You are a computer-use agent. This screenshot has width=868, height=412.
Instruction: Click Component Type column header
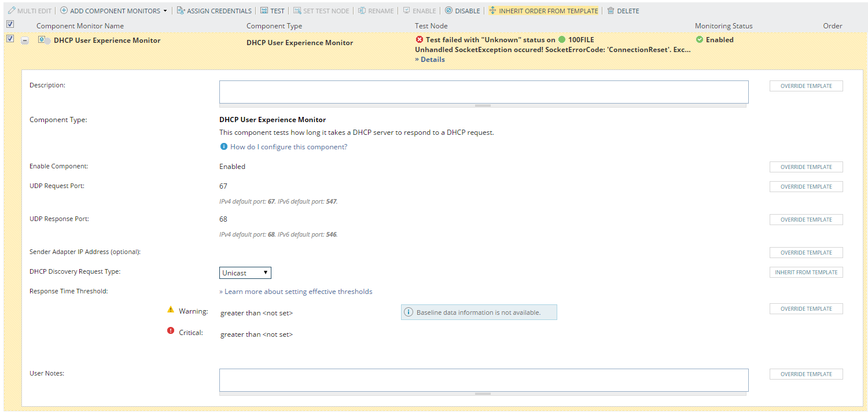click(274, 26)
